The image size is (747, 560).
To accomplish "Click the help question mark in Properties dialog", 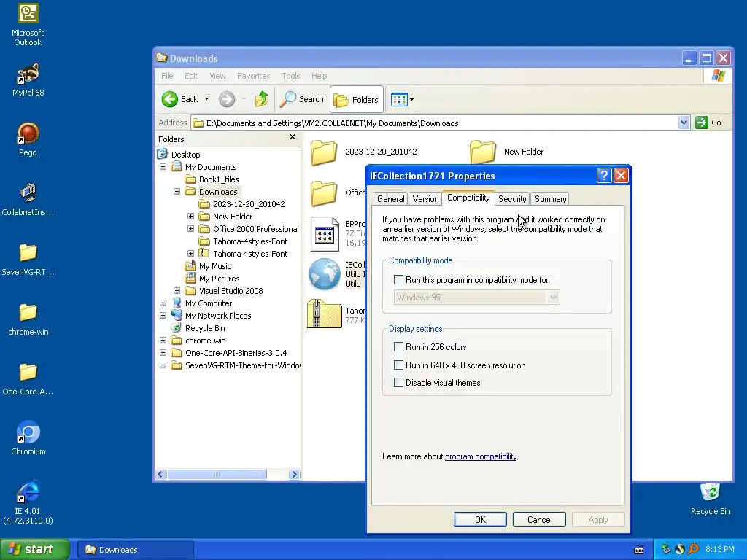I will click(x=603, y=176).
